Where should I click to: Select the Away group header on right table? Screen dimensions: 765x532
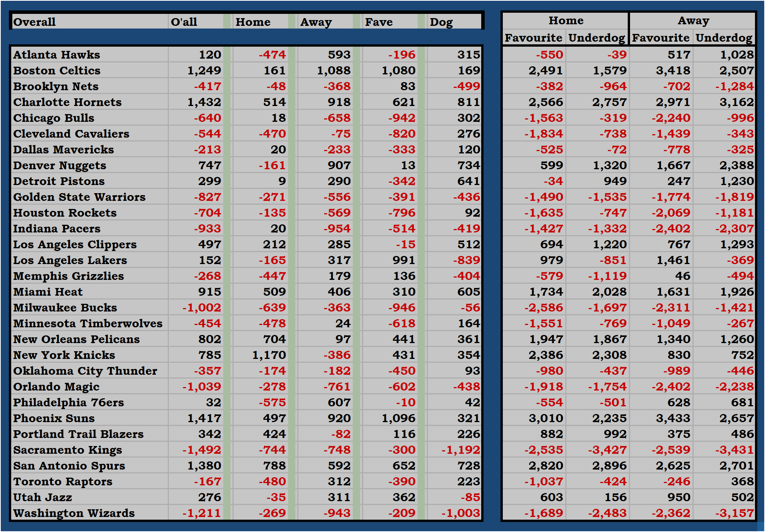coord(693,20)
